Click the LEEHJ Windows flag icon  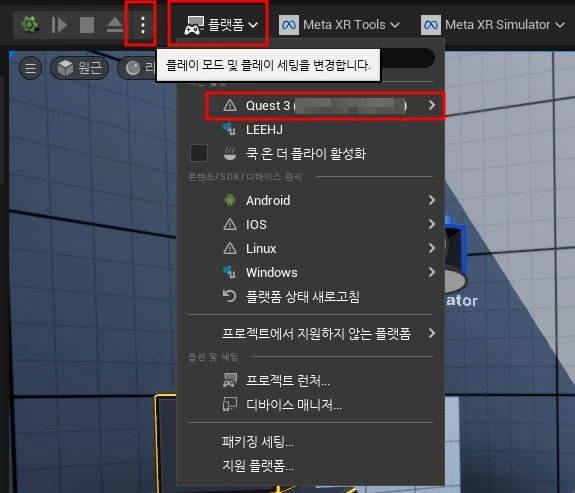(x=230, y=129)
